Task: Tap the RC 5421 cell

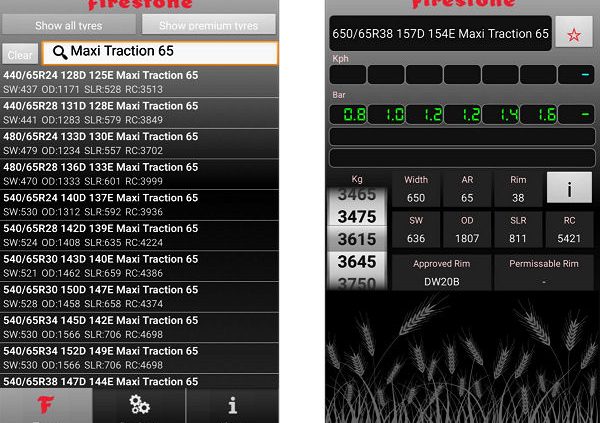Action: pos(569,230)
